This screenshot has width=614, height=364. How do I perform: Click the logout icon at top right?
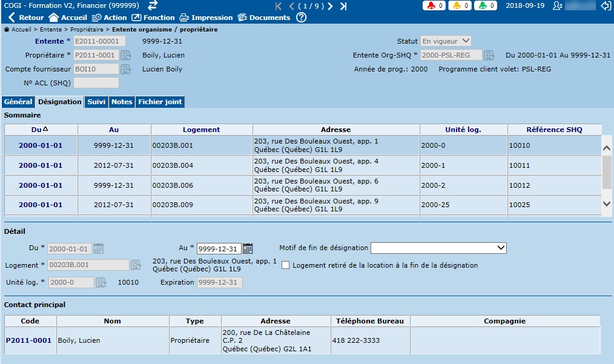click(606, 5)
